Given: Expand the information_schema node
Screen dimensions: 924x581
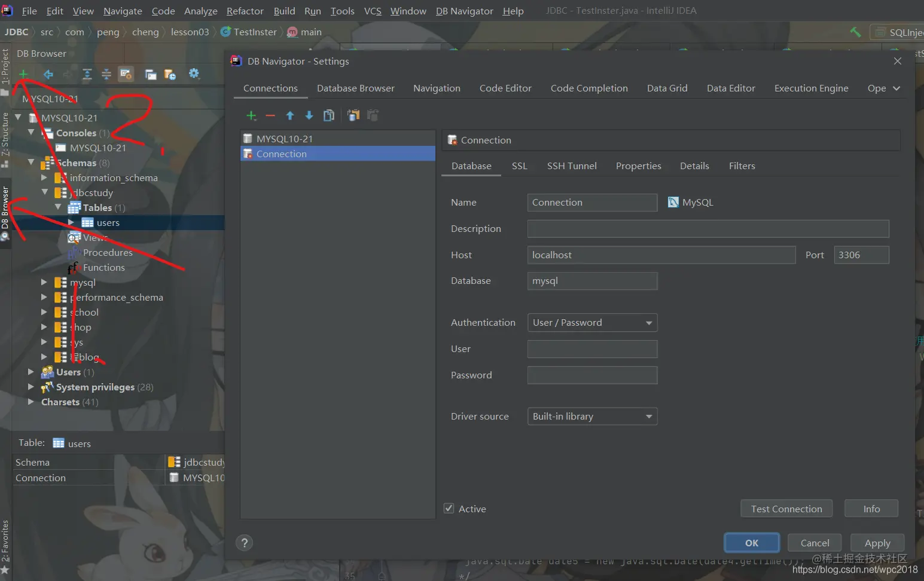Looking at the screenshot, I should (x=44, y=178).
